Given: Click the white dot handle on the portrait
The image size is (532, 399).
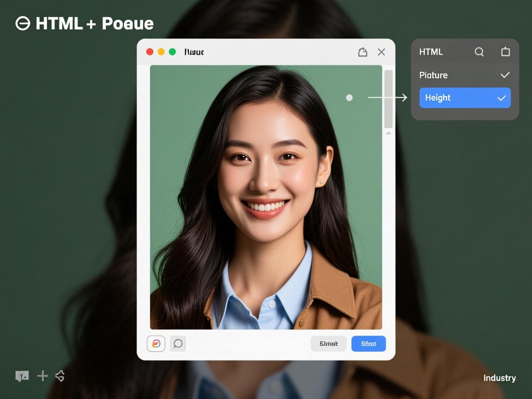Looking at the screenshot, I should [349, 97].
